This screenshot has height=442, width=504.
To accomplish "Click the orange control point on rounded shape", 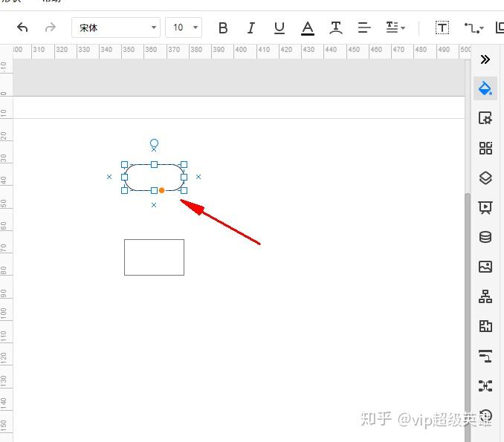I will coord(161,190).
